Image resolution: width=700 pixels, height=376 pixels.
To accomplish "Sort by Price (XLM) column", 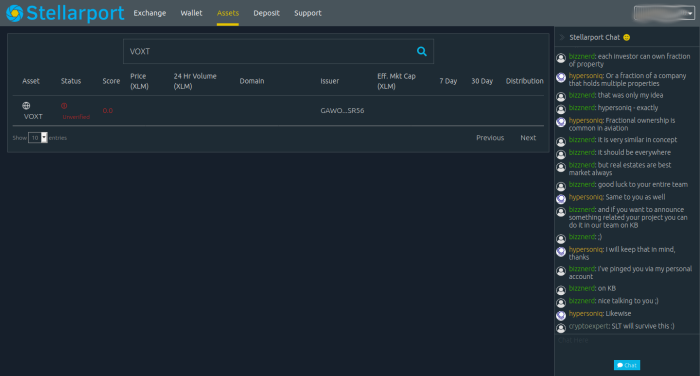I will click(x=139, y=81).
